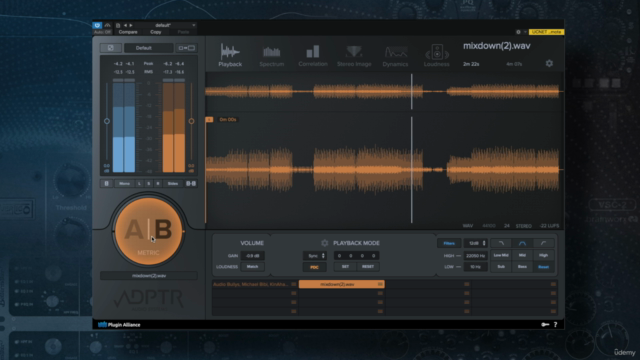Click the Copy button in host toolbar
The height and width of the screenshot is (360, 640).
point(156,32)
